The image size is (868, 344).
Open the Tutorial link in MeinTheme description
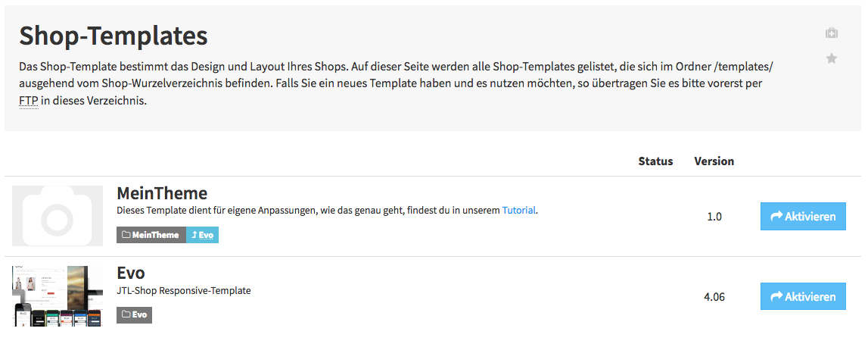518,210
